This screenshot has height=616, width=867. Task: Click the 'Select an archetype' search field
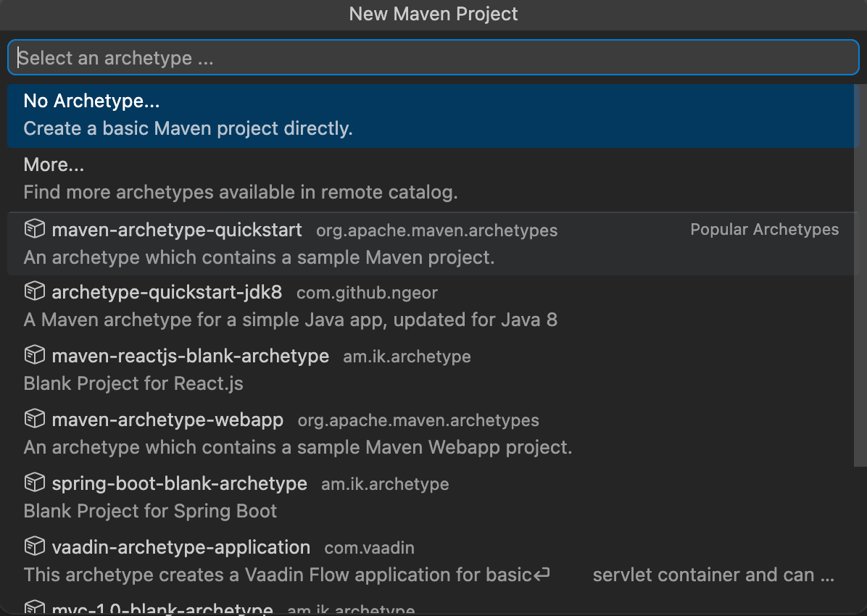click(433, 57)
